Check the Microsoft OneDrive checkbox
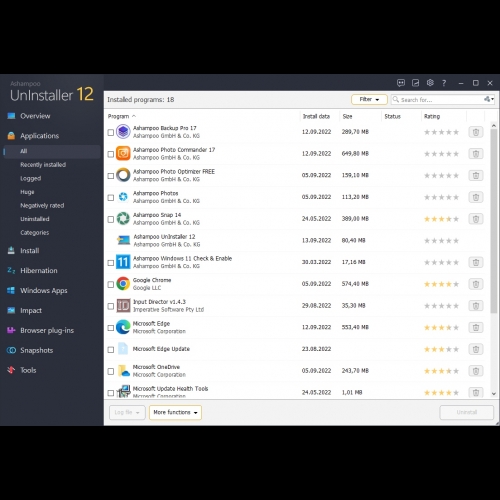The image size is (500, 500). tap(111, 371)
